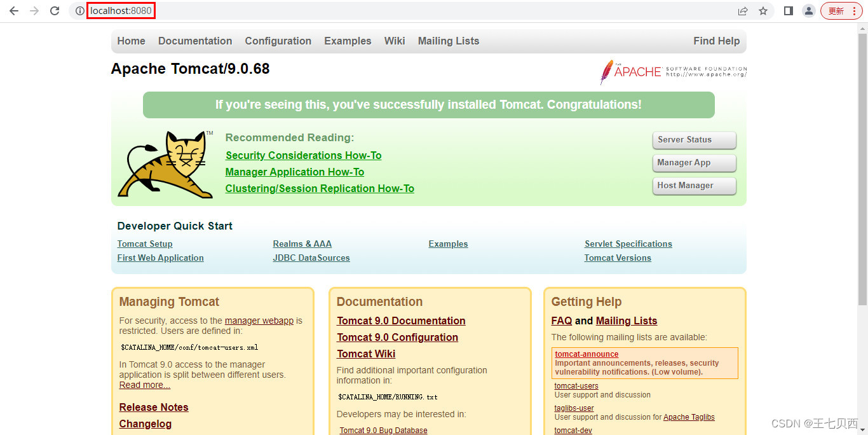Open Tomcat Versions link
This screenshot has height=435, width=868.
coord(618,258)
